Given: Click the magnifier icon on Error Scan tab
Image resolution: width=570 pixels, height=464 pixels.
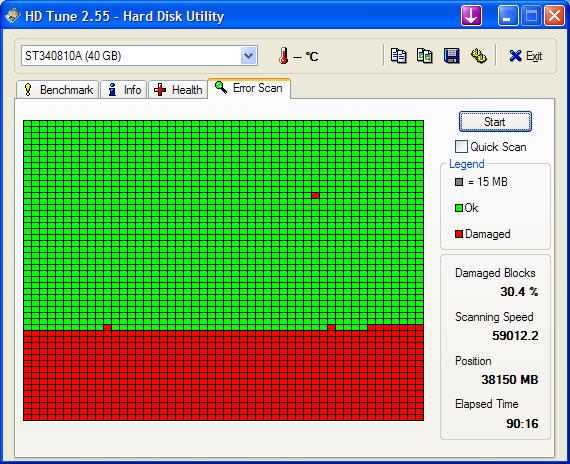Looking at the screenshot, I should click(x=221, y=88).
